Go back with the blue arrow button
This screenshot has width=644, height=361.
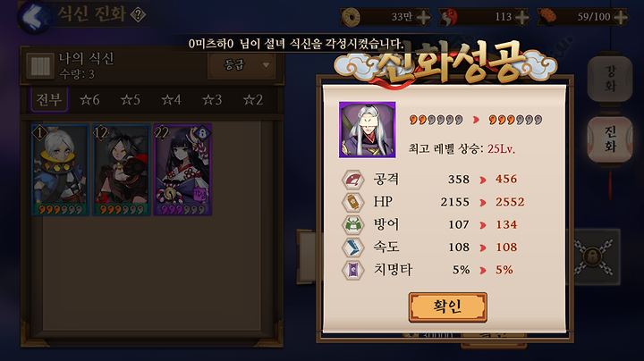point(34,16)
